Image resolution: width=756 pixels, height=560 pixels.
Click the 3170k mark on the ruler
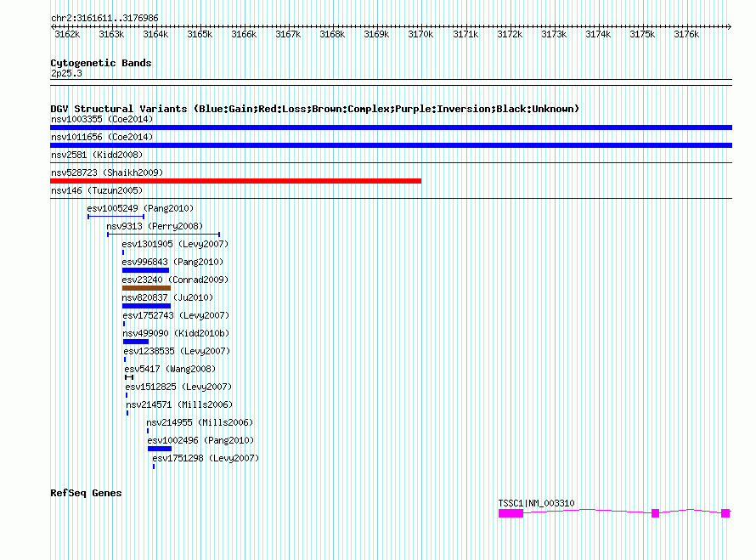point(420,35)
